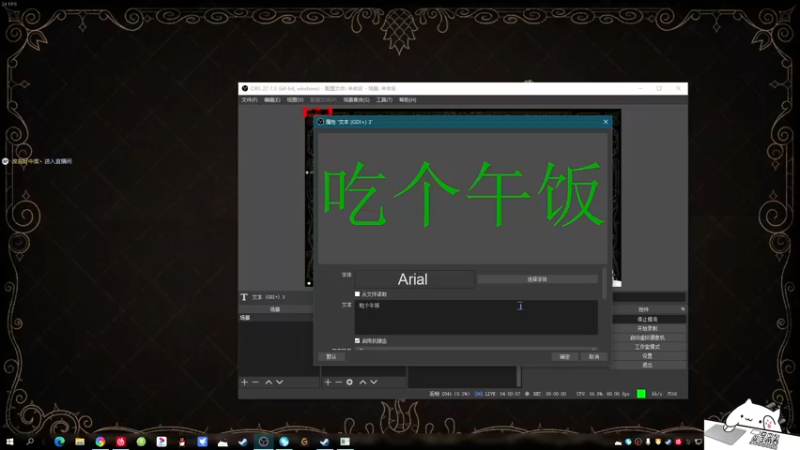Click the properties dialog vertical scrollbar
Screen dimensions: 800x450
click(605, 284)
